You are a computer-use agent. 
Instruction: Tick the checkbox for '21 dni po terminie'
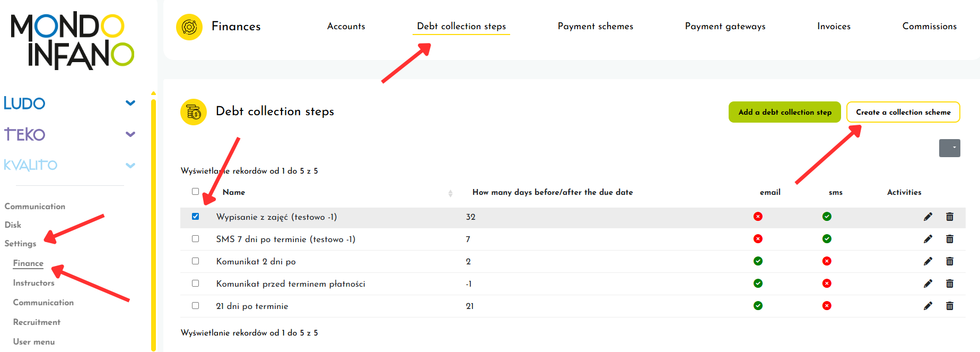coord(196,306)
